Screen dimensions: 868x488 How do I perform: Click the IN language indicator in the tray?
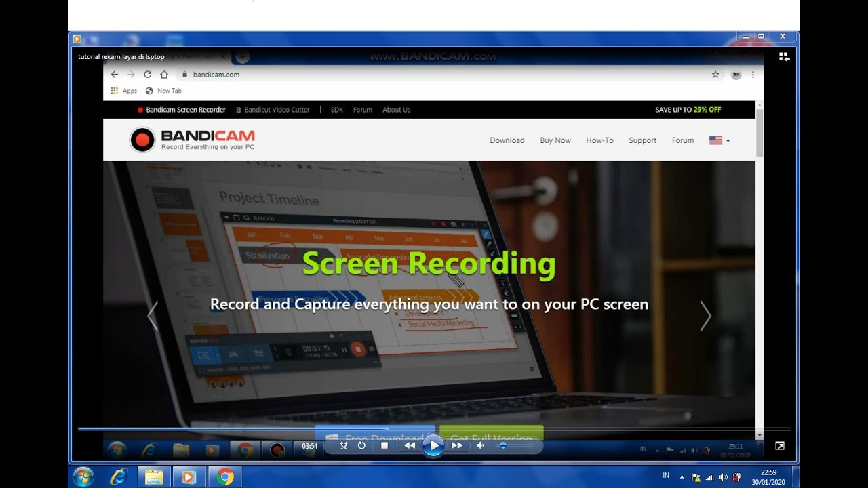point(666,476)
